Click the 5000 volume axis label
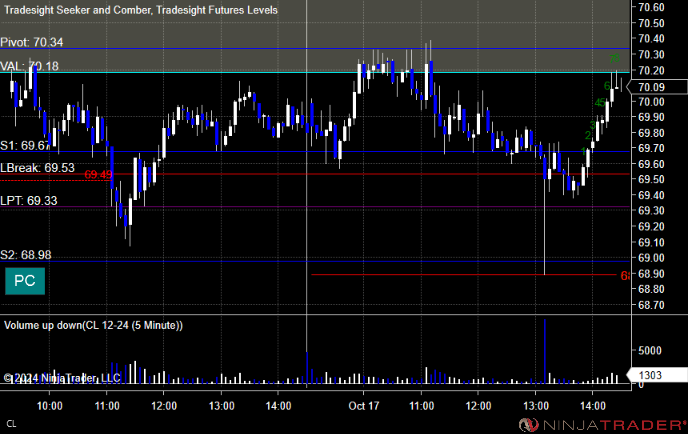Image resolution: width=688 pixels, height=434 pixels. 650,351
